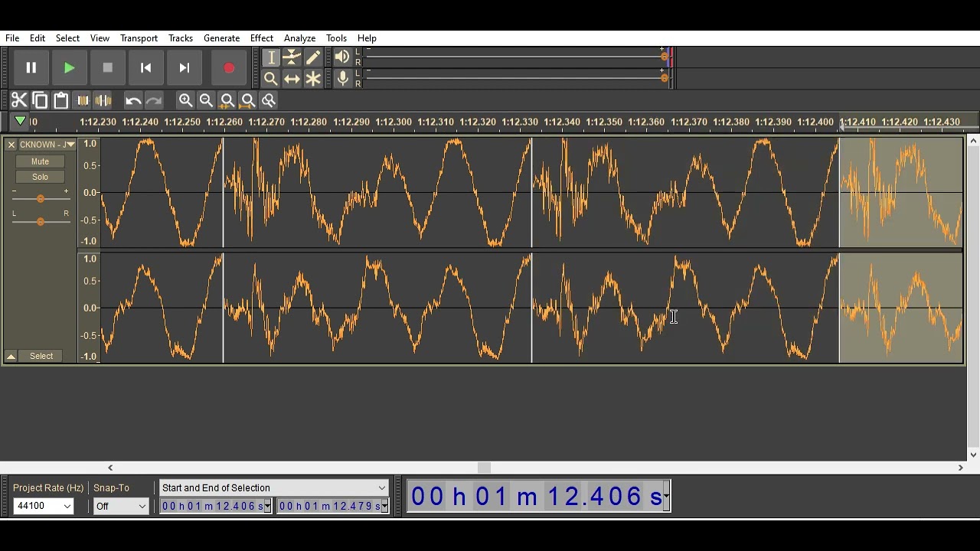Select the Draw (pencil) tool
The image size is (980, 551).
tap(313, 57)
